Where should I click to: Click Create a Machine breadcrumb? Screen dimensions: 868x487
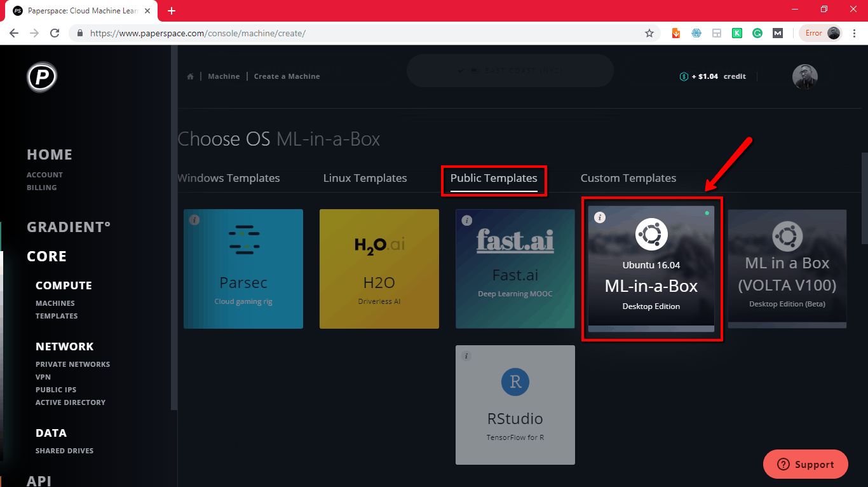point(287,76)
